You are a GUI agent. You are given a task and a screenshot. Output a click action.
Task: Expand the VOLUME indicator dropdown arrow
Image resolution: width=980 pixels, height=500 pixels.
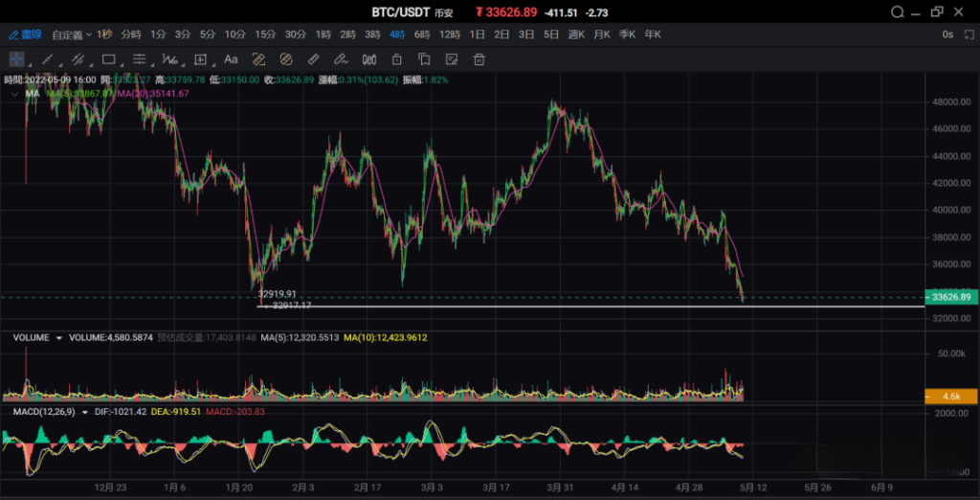58,338
